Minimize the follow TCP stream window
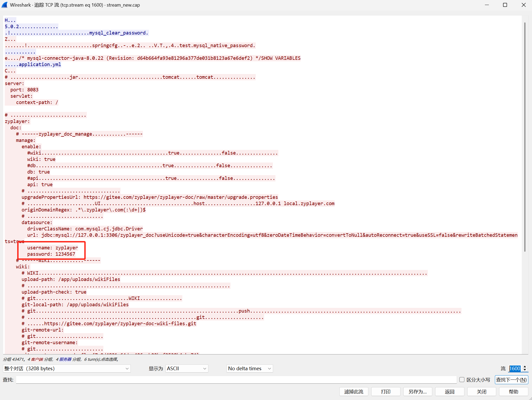The image size is (532, 400). point(487,5)
